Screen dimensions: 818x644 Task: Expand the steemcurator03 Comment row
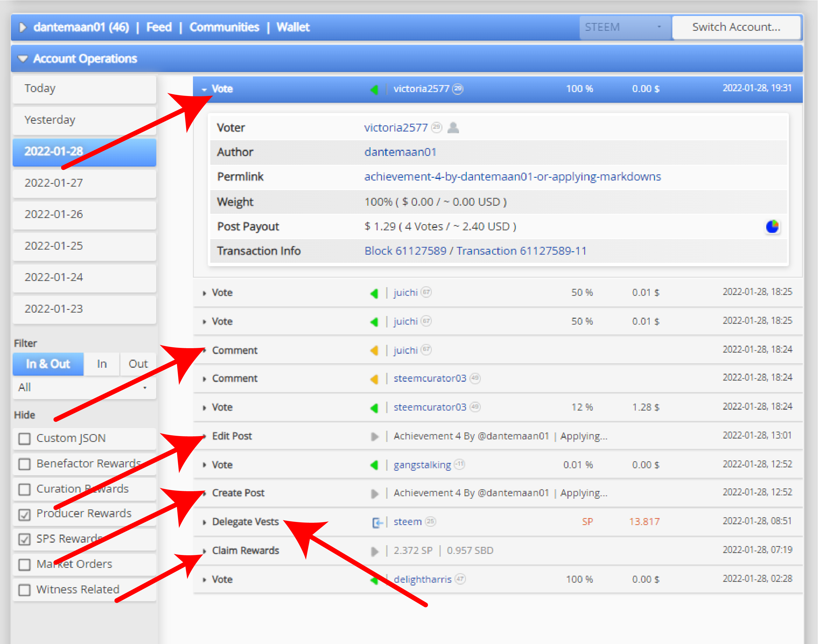204,379
